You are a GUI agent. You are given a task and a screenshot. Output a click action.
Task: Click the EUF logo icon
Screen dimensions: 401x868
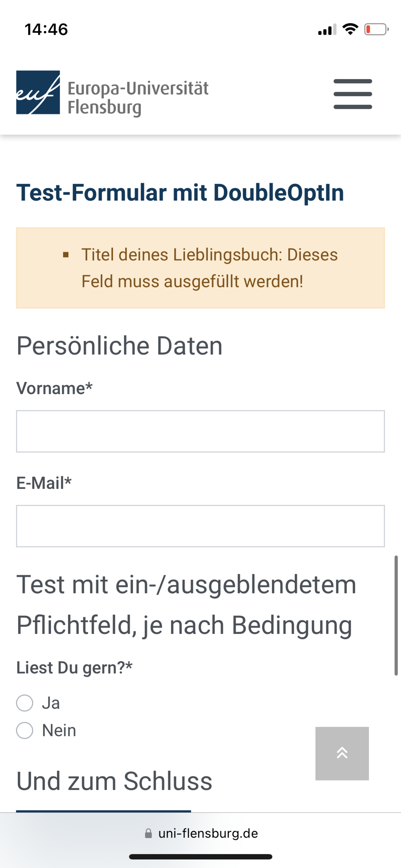pos(38,92)
